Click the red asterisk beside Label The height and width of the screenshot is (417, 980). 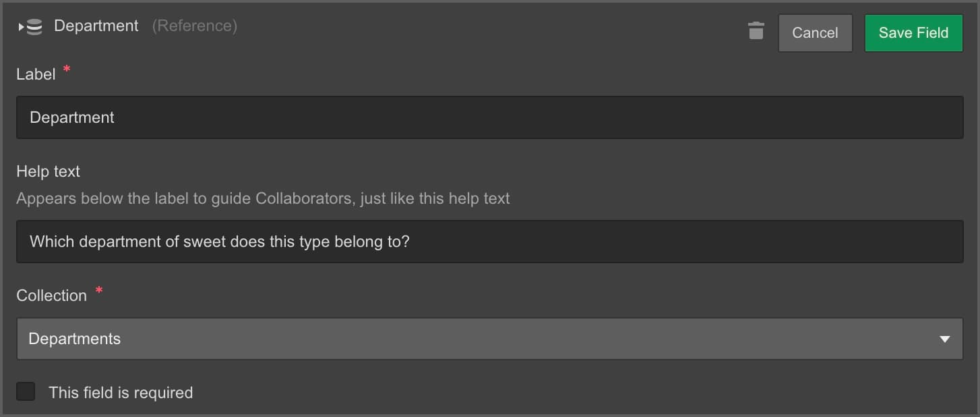tap(67, 69)
